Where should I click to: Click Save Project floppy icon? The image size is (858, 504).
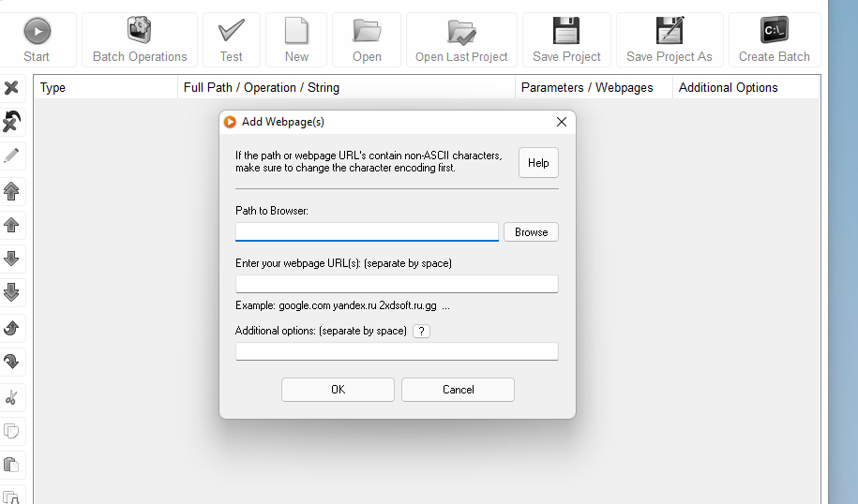click(x=566, y=32)
